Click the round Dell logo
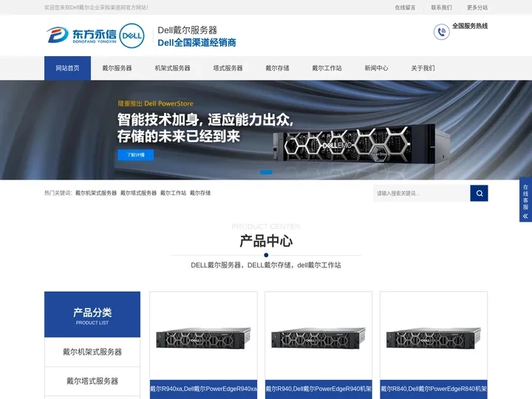 (132, 35)
